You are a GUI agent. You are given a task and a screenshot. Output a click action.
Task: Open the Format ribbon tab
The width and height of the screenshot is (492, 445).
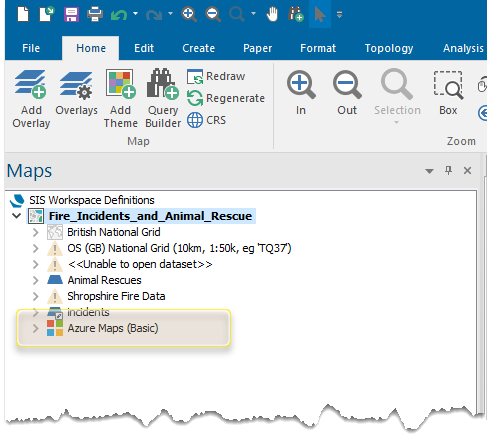point(318,48)
